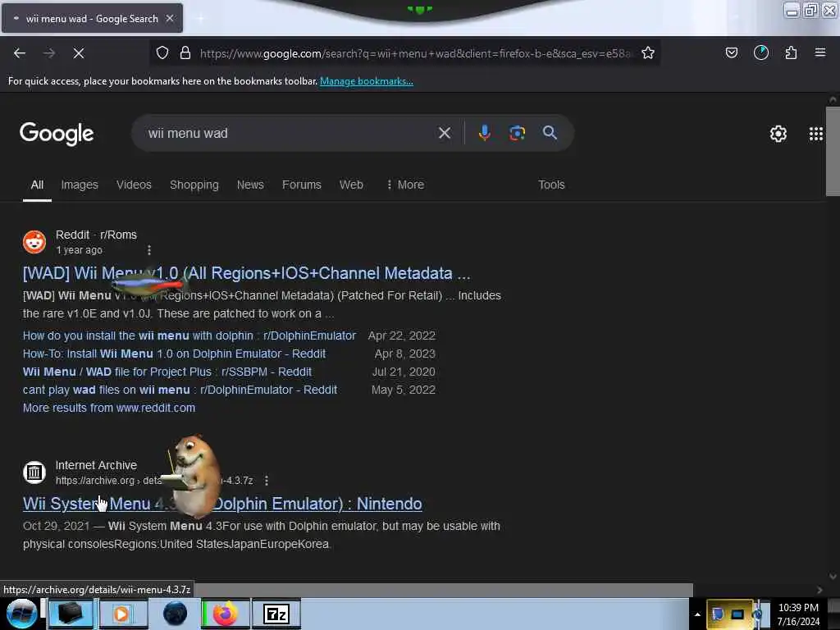Open Firefox from the taskbar
The height and width of the screenshot is (630, 840).
coord(226,614)
